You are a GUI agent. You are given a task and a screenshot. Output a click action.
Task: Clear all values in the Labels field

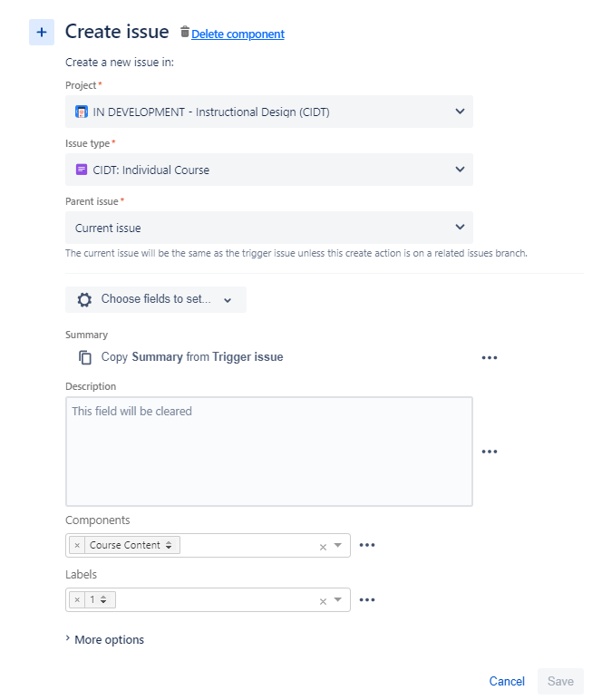pos(323,601)
